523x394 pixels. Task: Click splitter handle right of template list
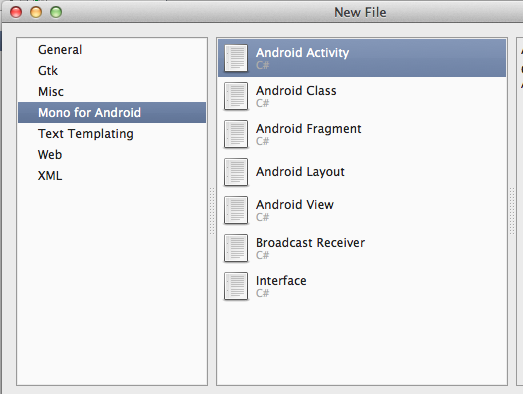point(512,211)
